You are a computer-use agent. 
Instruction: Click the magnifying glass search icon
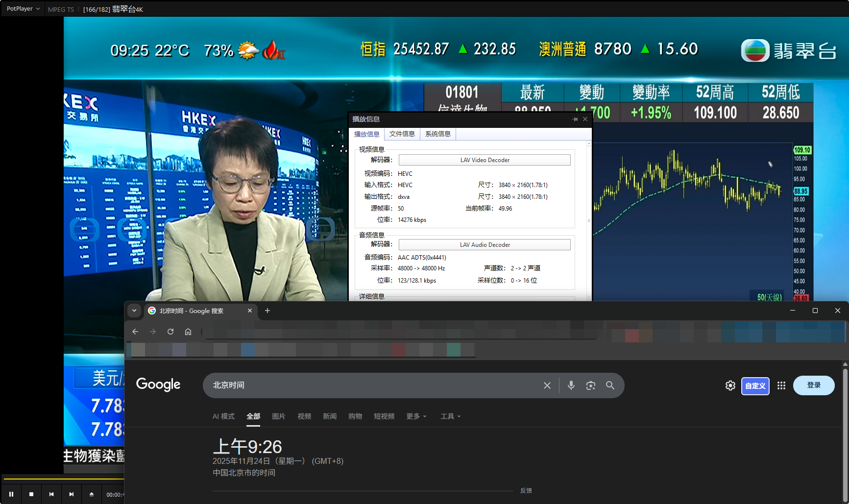point(610,385)
